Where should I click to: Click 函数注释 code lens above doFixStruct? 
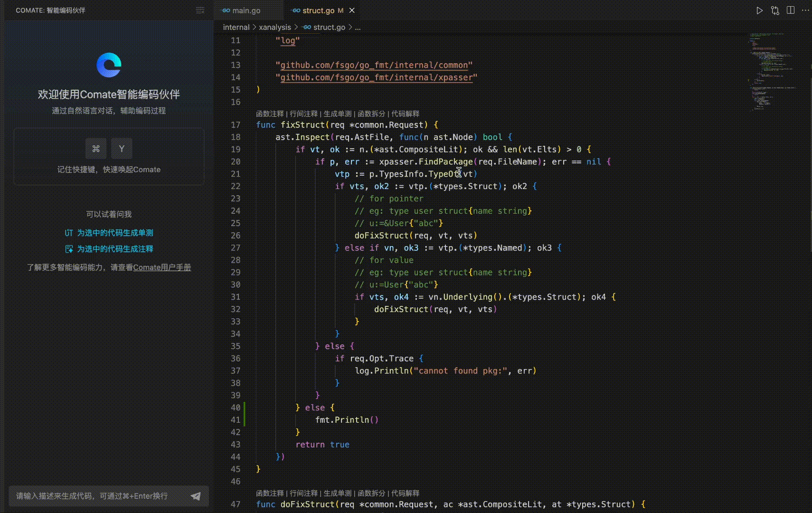269,494
